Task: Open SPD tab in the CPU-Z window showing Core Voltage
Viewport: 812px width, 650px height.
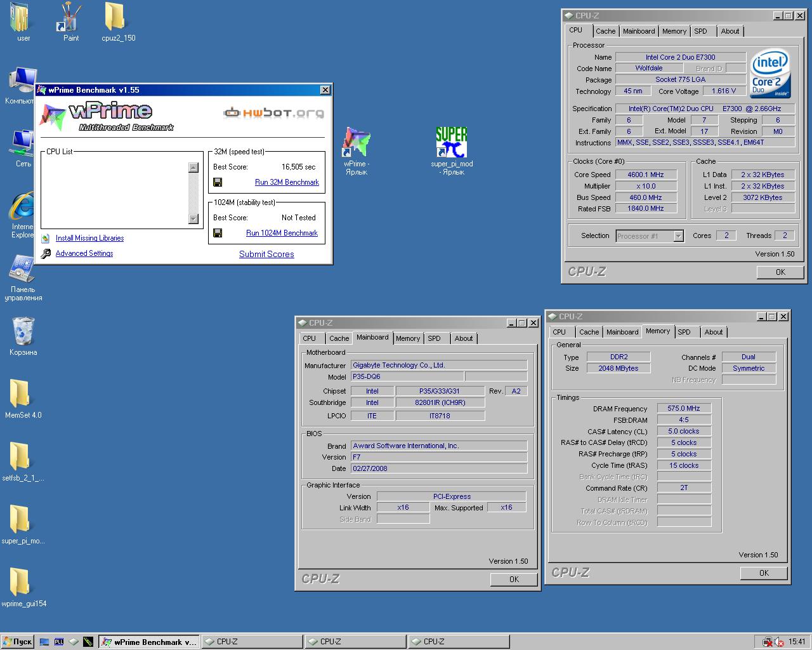Action: [x=700, y=31]
